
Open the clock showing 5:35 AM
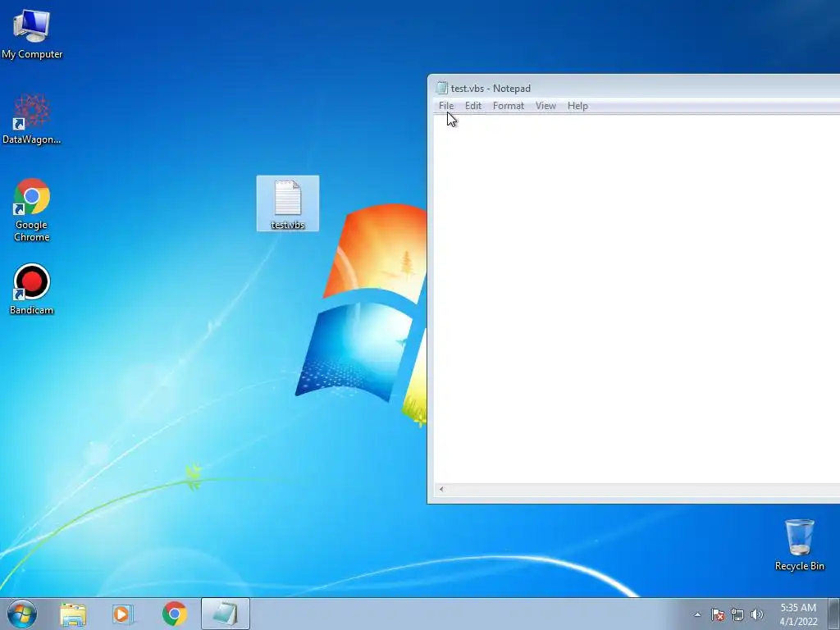click(x=798, y=614)
